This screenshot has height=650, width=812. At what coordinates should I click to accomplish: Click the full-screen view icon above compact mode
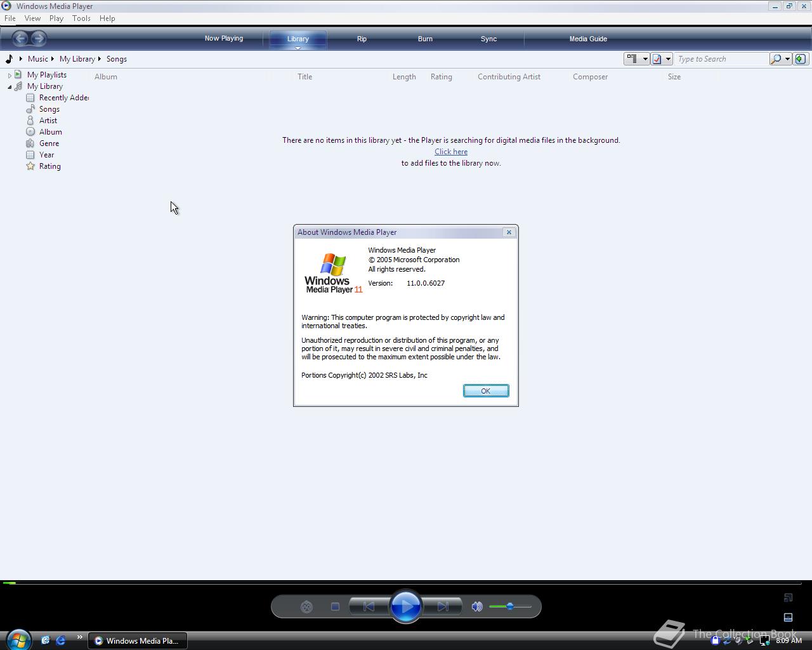coord(788,597)
